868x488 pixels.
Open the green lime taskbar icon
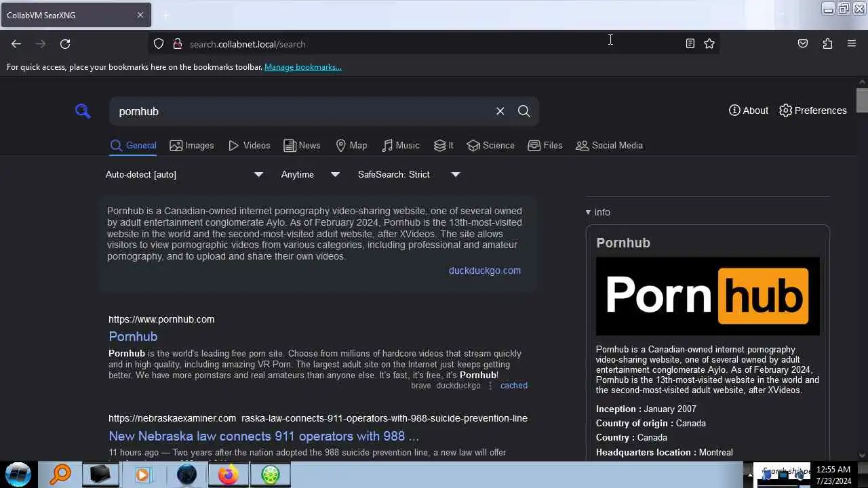coord(271,474)
